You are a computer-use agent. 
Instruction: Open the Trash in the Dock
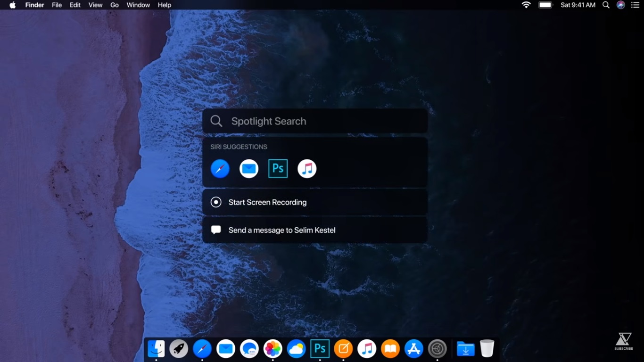click(487, 349)
